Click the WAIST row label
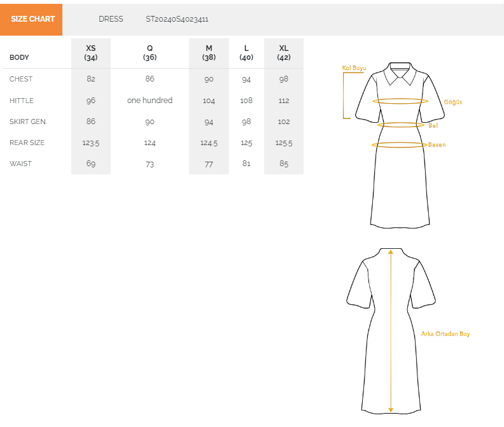Screen dimensions: 504x427 [x=20, y=164]
